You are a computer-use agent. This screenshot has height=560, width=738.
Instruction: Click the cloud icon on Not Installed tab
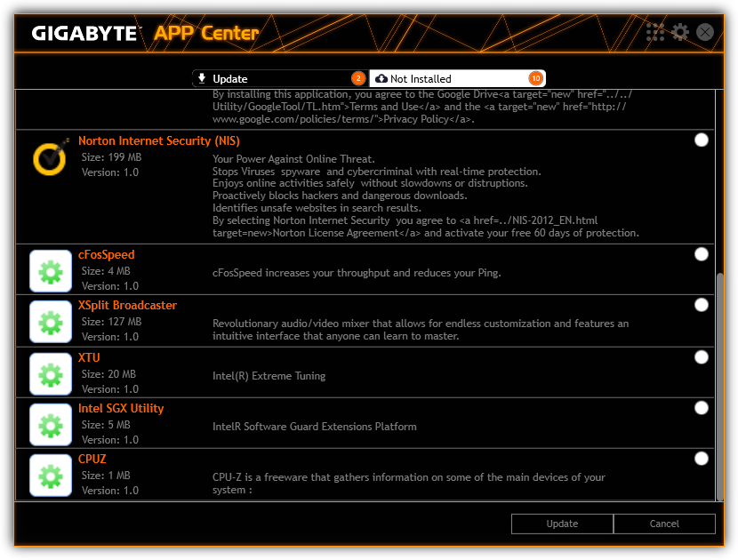381,78
